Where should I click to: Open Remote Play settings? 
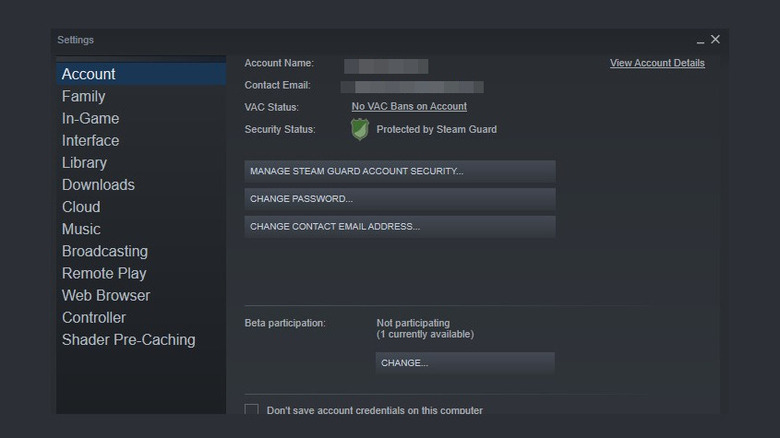click(104, 273)
